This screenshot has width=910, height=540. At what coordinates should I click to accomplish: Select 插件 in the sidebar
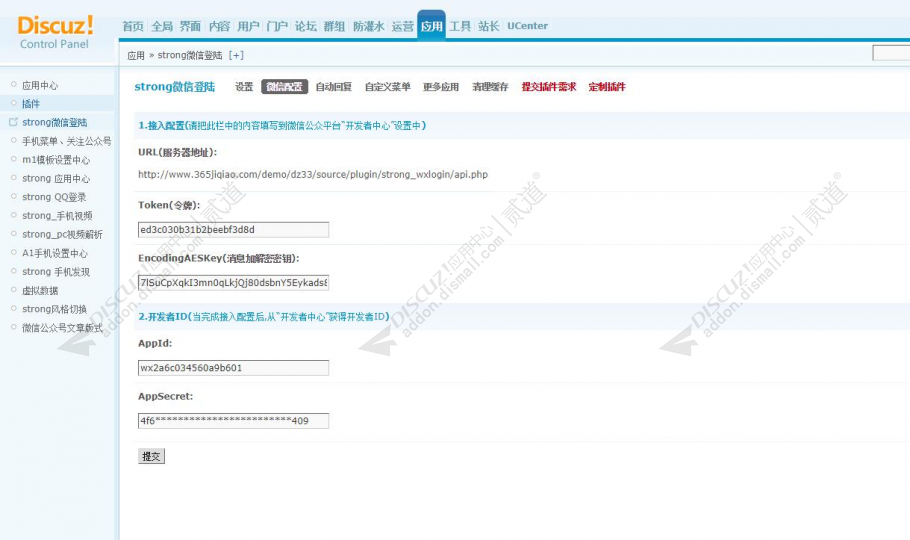click(31, 104)
